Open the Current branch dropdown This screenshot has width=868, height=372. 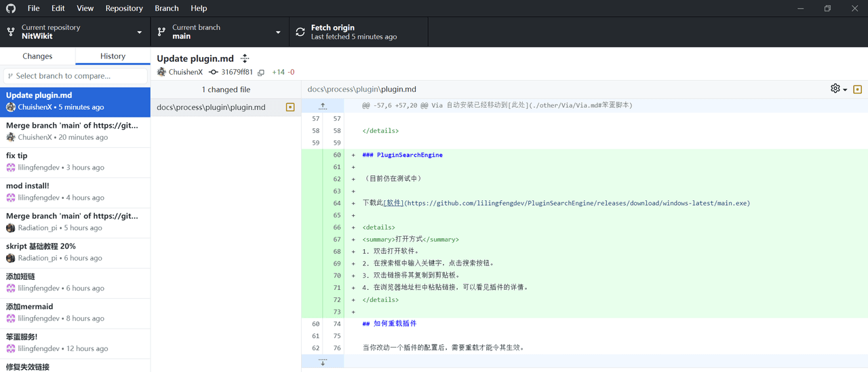click(218, 32)
